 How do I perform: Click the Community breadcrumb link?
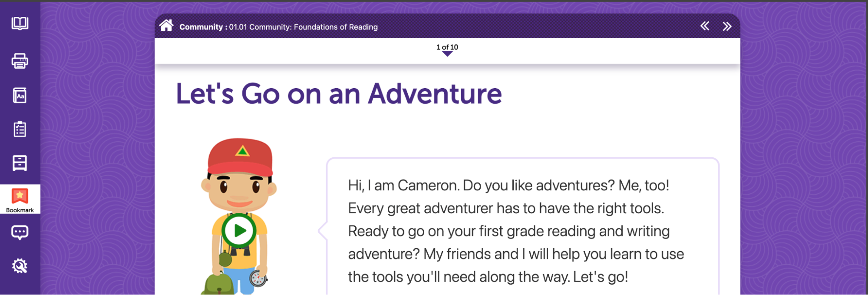201,27
